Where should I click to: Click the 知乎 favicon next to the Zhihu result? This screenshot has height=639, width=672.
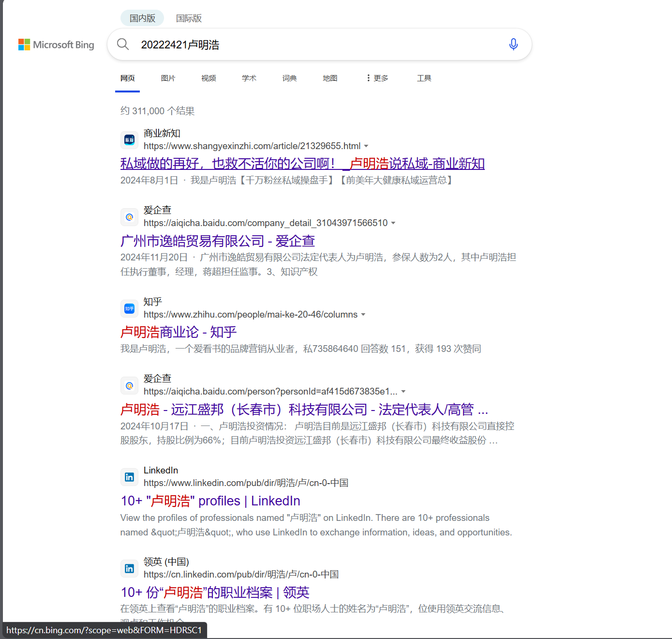[x=129, y=308]
